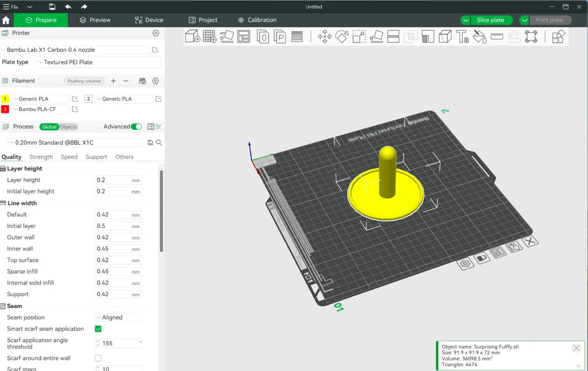Open the Seam position dropdown
The width and height of the screenshot is (588, 371).
119,317
